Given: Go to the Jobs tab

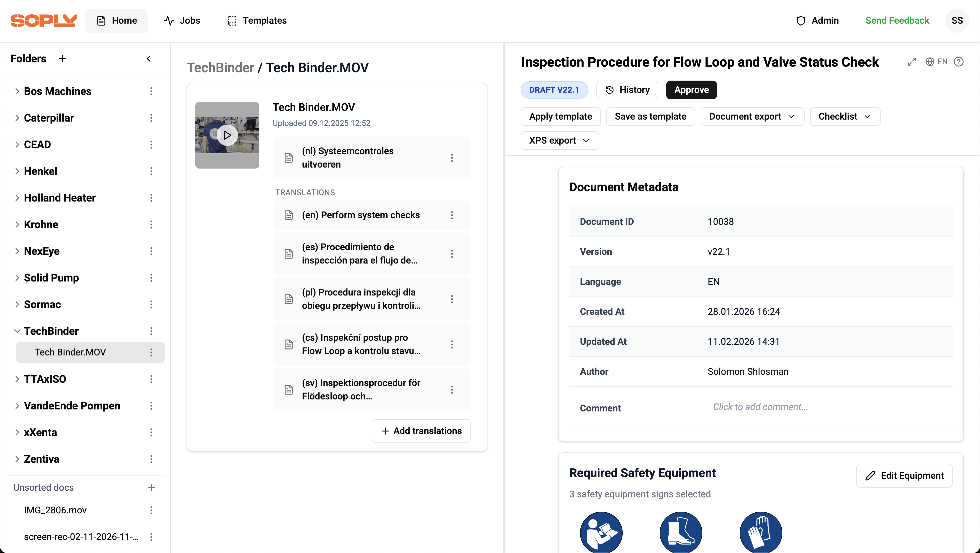Looking at the screenshot, I should pyautogui.click(x=182, y=21).
